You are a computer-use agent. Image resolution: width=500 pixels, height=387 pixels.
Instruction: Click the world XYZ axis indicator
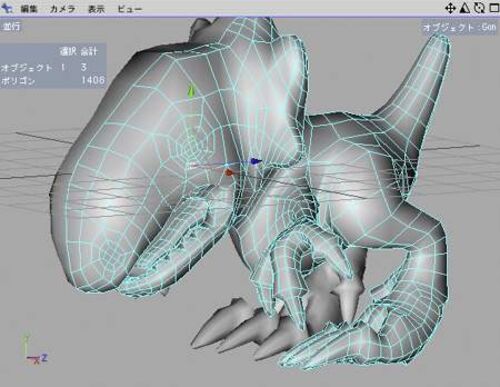click(x=34, y=349)
